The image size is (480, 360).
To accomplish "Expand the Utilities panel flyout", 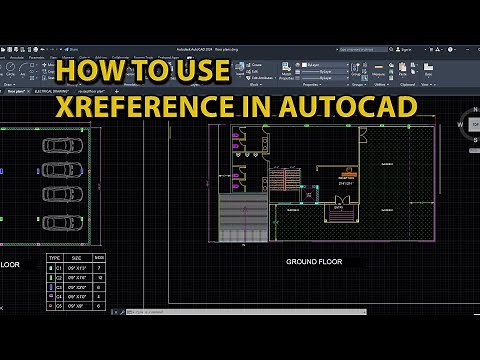I will click(380, 85).
